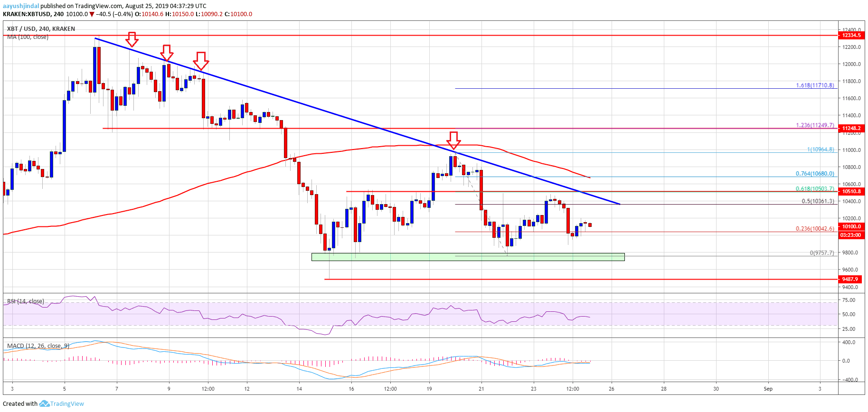Click the 0.236(10042.6) Fibonacci level label
868x412 pixels.
(815, 229)
